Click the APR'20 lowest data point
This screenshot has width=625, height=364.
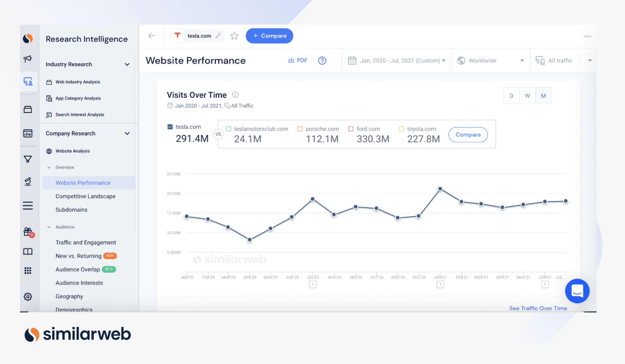pos(250,240)
